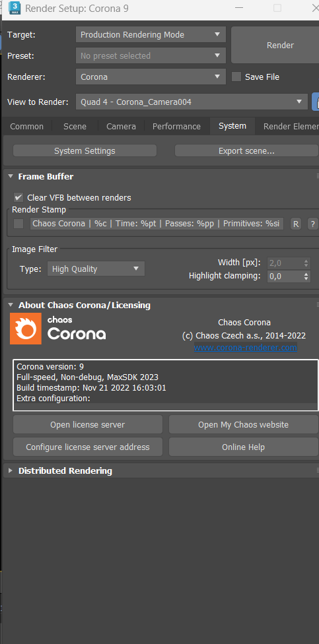Screen dimensions: 319x644
Task: Open the www.corona-renderer.com link
Action: pyautogui.click(x=246, y=348)
